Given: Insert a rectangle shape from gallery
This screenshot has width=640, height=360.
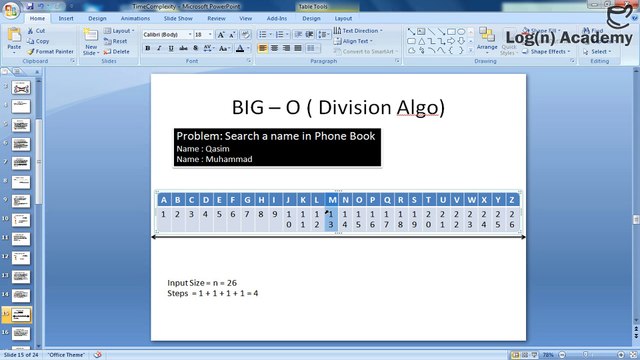Looking at the screenshot, I should [x=451, y=31].
